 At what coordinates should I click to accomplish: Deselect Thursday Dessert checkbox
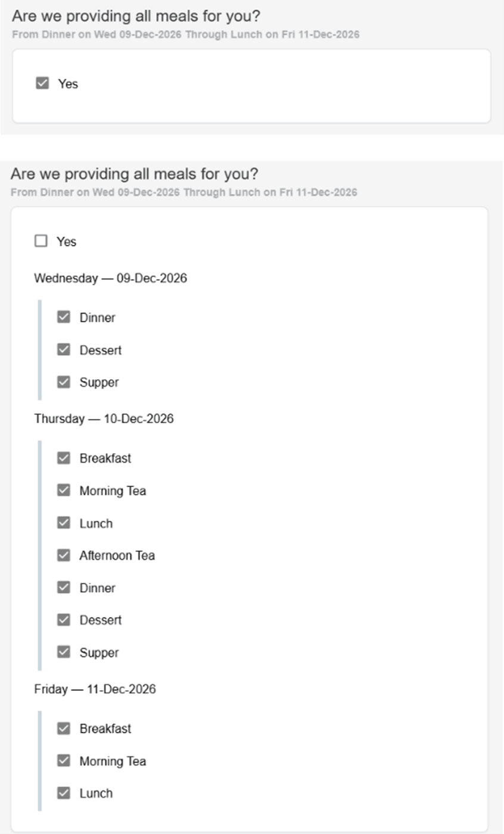pyautogui.click(x=64, y=620)
